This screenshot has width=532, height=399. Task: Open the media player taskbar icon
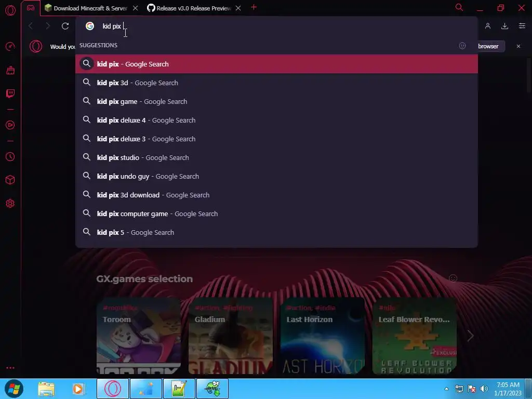coord(78,389)
